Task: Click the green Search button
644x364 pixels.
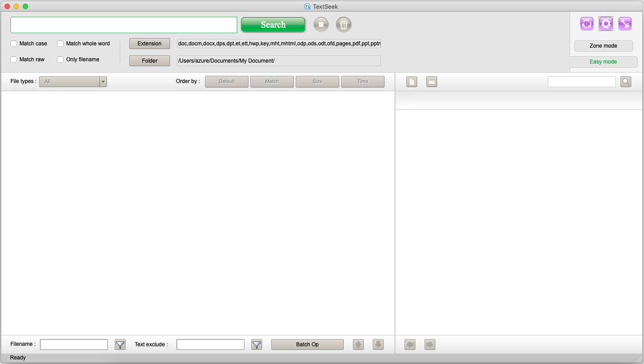Action: (273, 25)
